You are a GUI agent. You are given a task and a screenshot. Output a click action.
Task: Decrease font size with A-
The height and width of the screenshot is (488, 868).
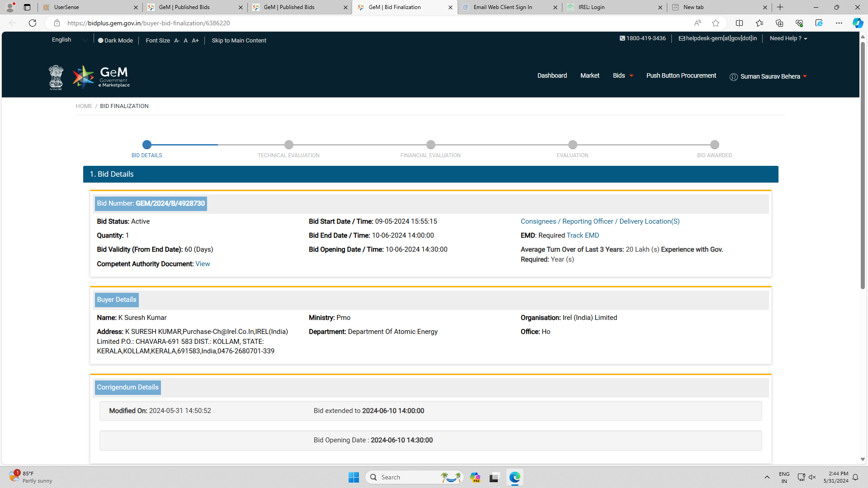177,41
